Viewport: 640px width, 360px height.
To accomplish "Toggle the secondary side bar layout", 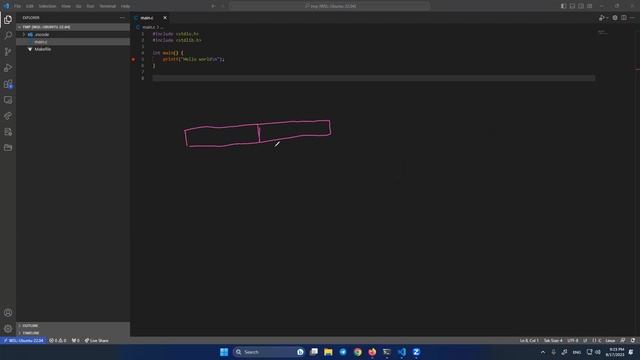I will coord(581,6).
